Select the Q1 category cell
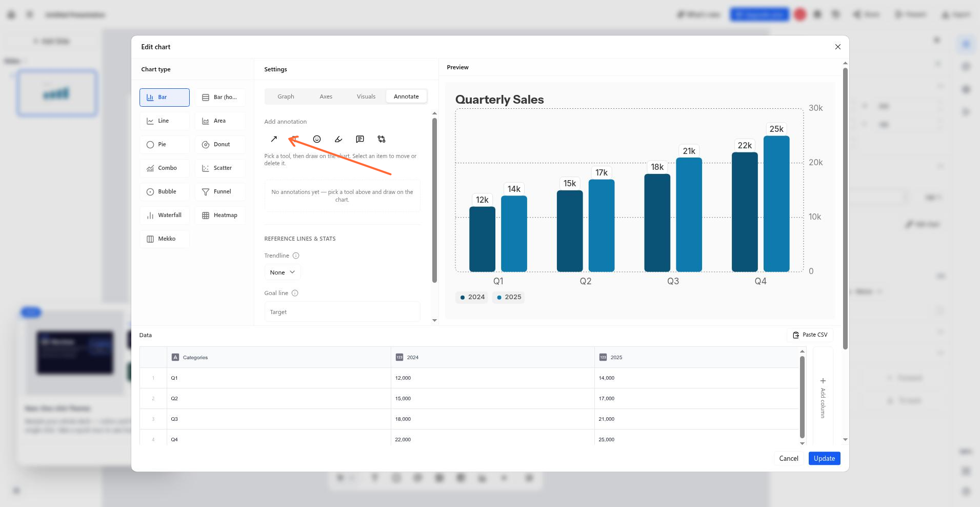Image resolution: width=980 pixels, height=507 pixels. pos(279,378)
